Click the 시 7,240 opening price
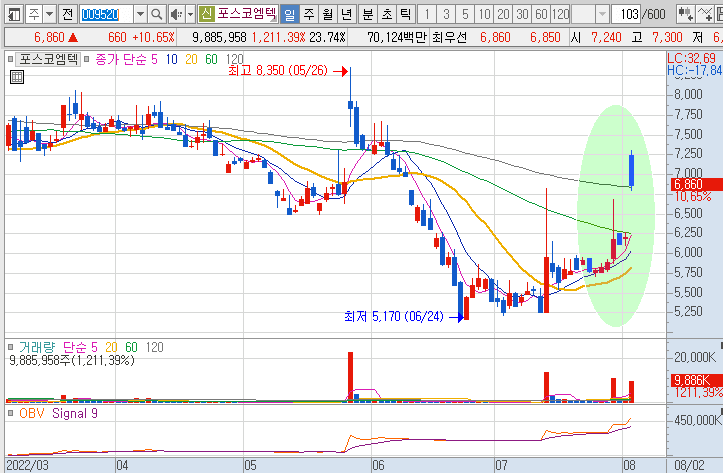Screen dimensions: 723x473 597,37
